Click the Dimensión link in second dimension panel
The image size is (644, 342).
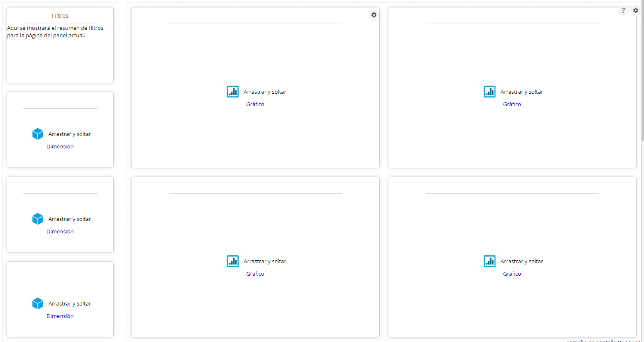[60, 232]
